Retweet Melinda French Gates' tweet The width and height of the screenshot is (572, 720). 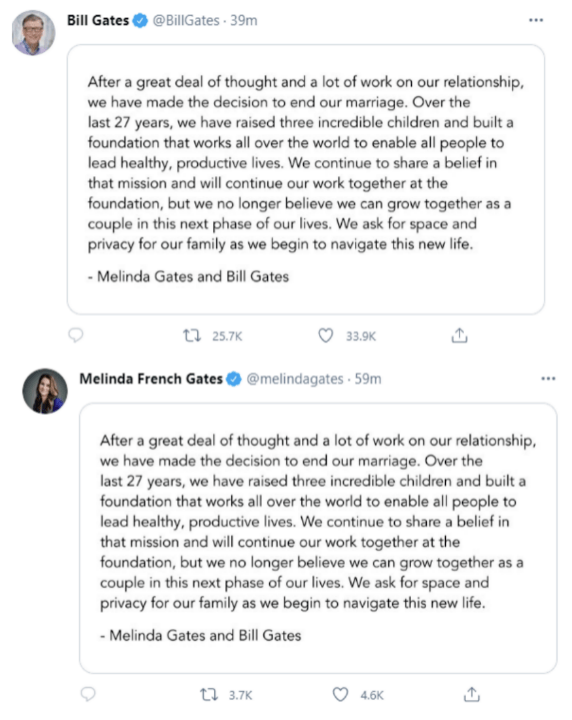click(x=209, y=694)
